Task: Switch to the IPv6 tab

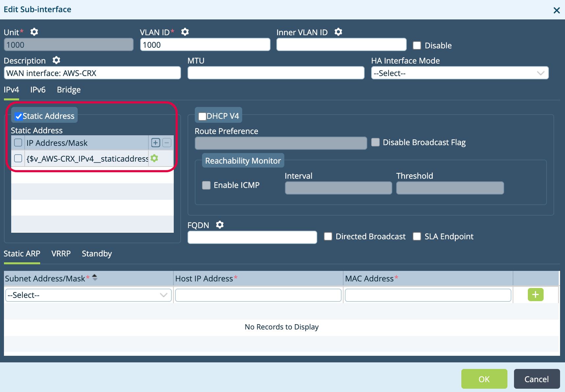Action: (x=38, y=90)
